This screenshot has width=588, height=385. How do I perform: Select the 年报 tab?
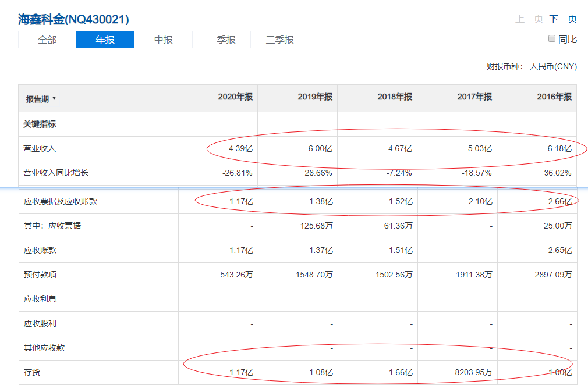click(x=105, y=40)
